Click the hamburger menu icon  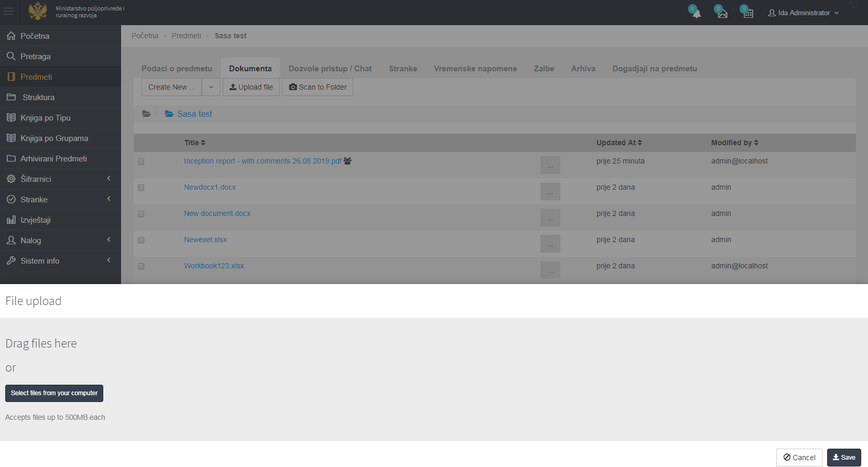(9, 12)
